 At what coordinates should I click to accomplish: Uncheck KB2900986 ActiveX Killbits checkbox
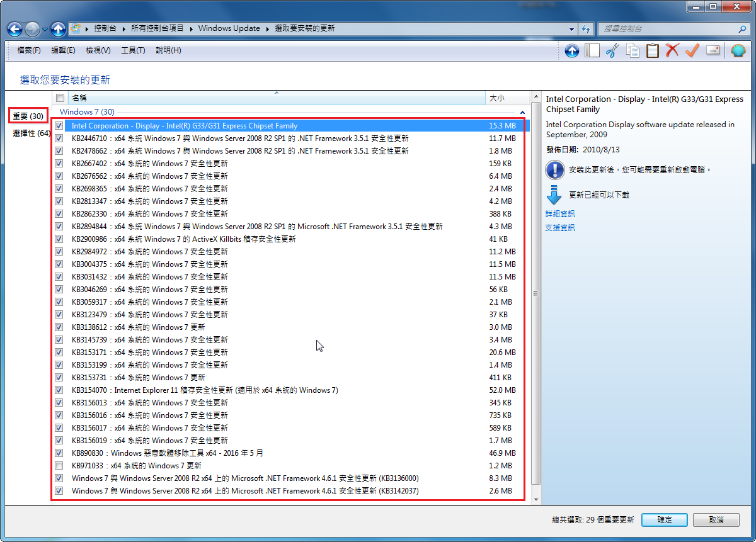point(59,239)
